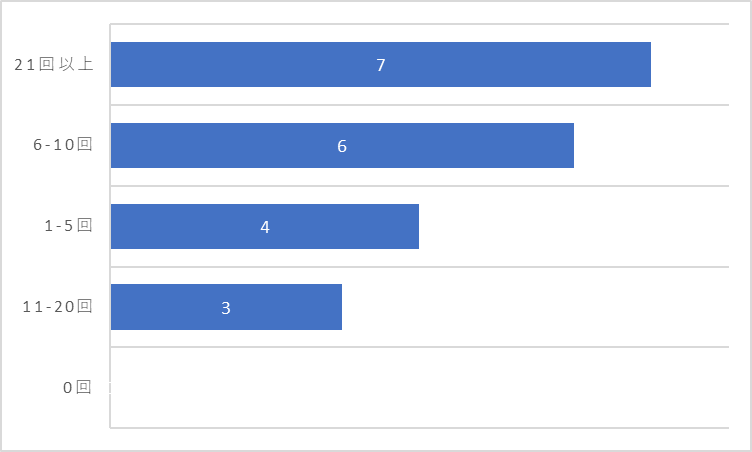Viewport: 752px width, 452px height.
Task: Click the bottom border of the plot area
Action: pyautogui.click(x=420, y=428)
